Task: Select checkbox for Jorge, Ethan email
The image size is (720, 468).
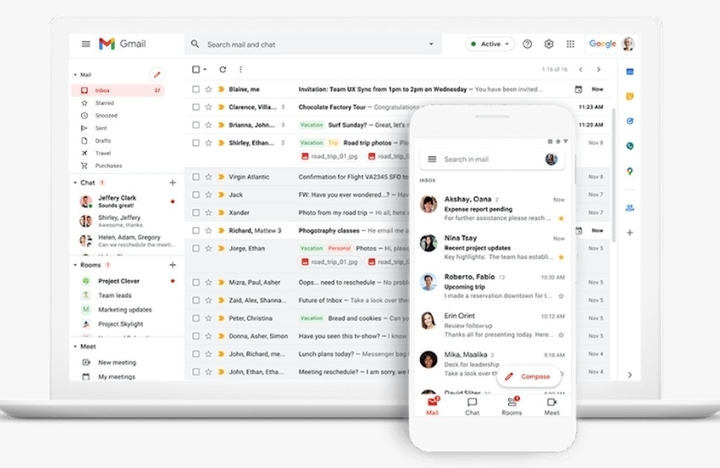Action: [x=196, y=248]
